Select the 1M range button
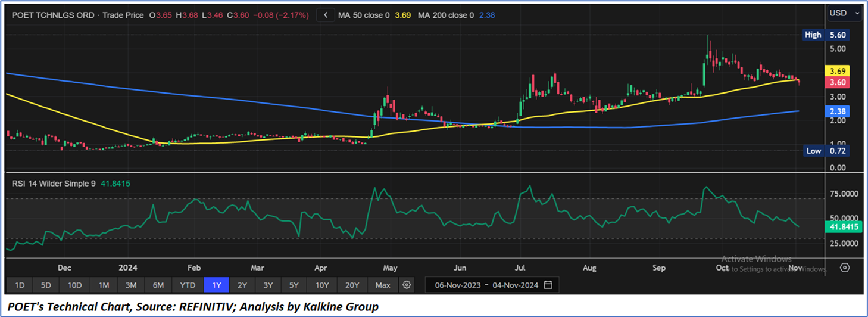The image size is (868, 317). click(x=104, y=285)
